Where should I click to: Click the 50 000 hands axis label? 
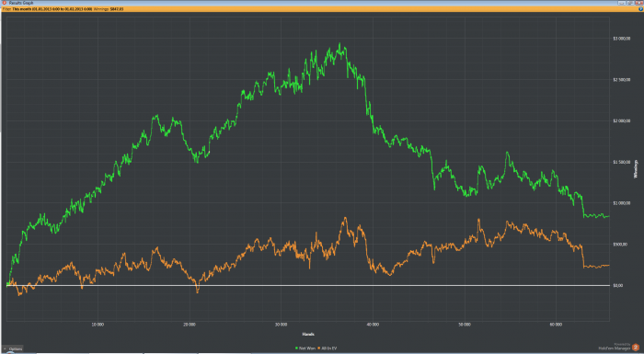pos(465,325)
